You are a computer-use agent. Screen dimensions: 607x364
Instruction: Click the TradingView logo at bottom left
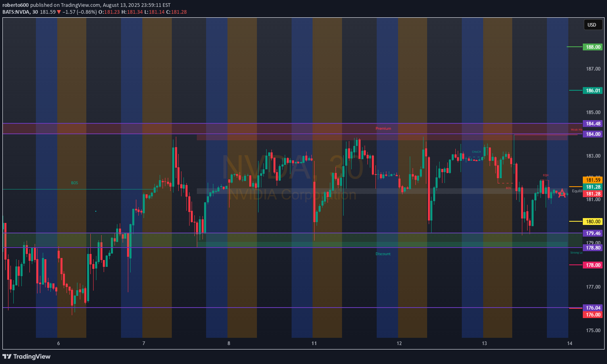27,356
